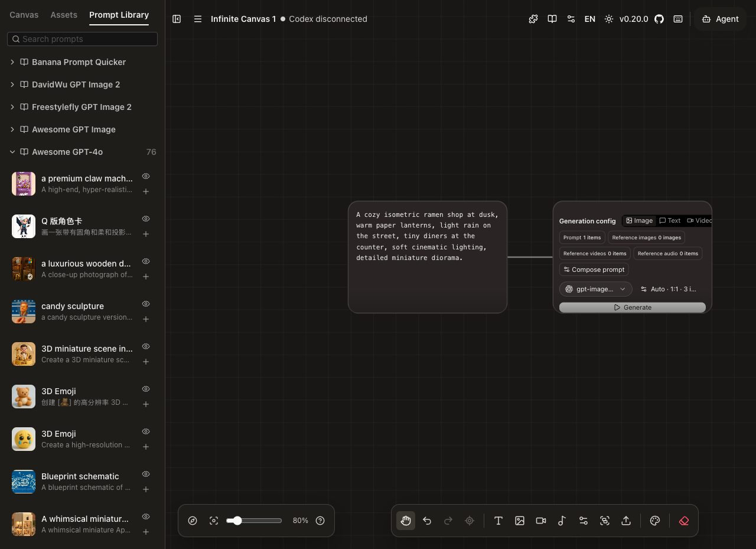This screenshot has height=549, width=756.
Task: Click the red eraser clear icon
Action: click(x=684, y=521)
